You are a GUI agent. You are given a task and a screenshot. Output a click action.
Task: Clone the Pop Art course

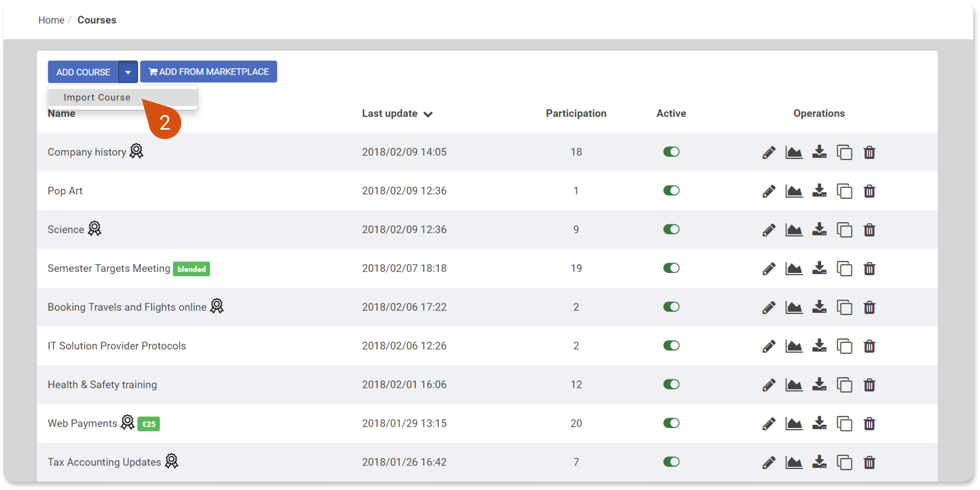844,191
